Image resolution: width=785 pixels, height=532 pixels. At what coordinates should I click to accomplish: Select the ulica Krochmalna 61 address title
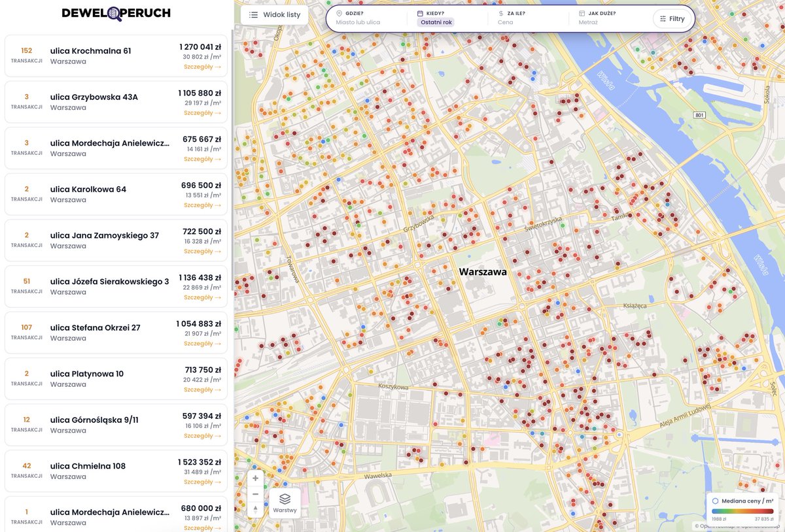(91, 51)
